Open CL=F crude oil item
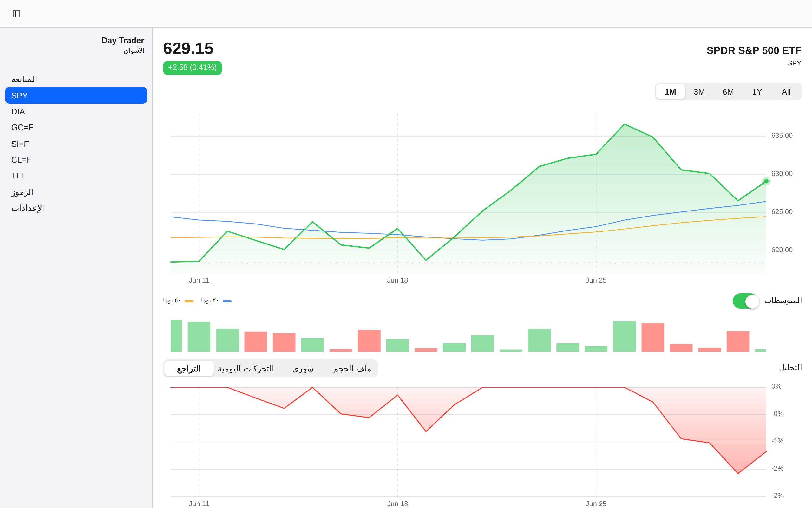 click(76, 160)
